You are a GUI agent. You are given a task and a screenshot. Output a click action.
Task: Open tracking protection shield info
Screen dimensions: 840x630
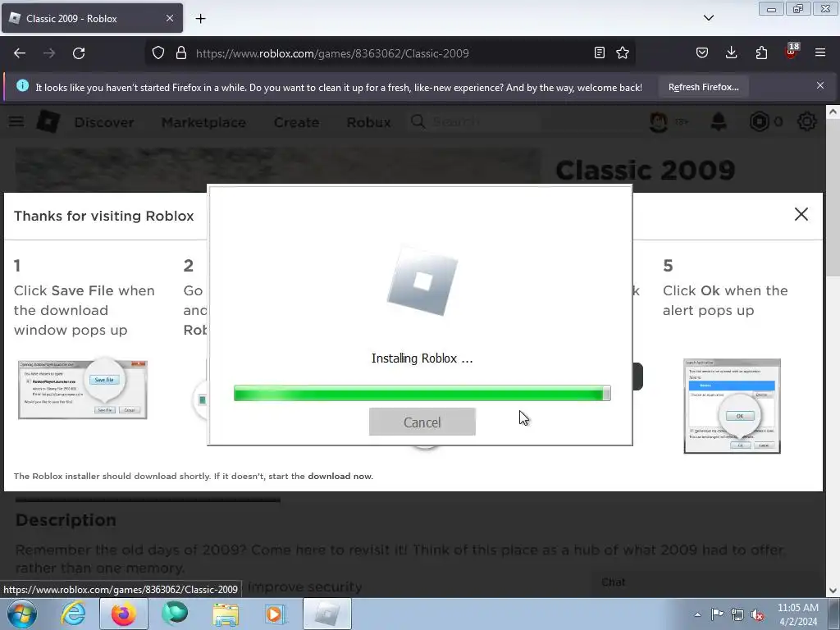158,53
